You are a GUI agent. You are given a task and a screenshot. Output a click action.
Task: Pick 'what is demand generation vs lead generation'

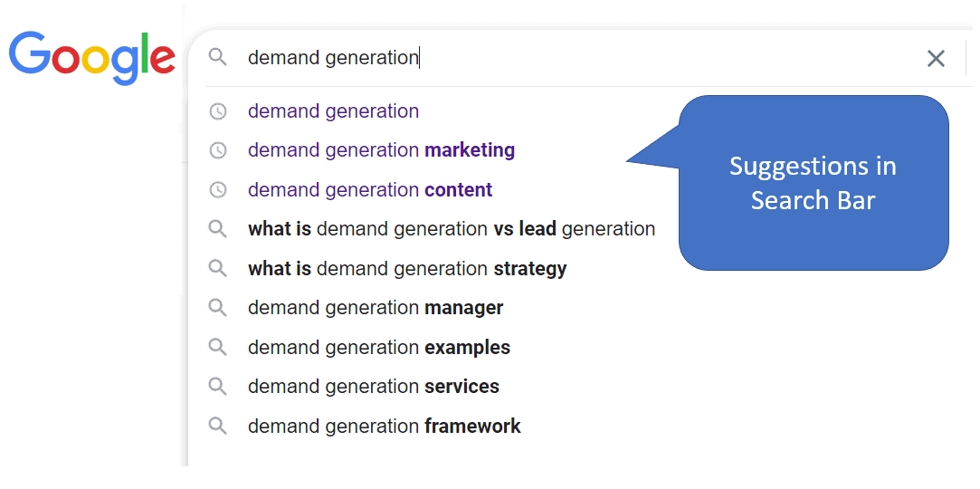coord(451,229)
